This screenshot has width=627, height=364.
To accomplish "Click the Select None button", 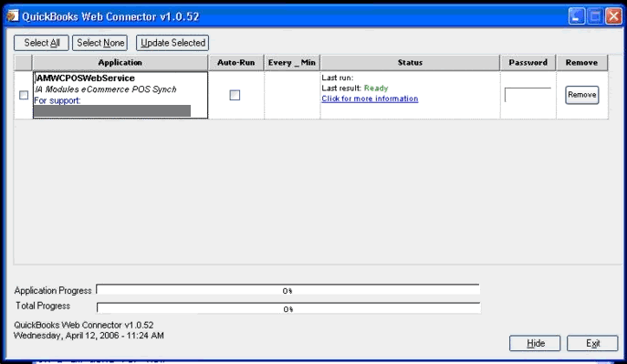I will (100, 43).
